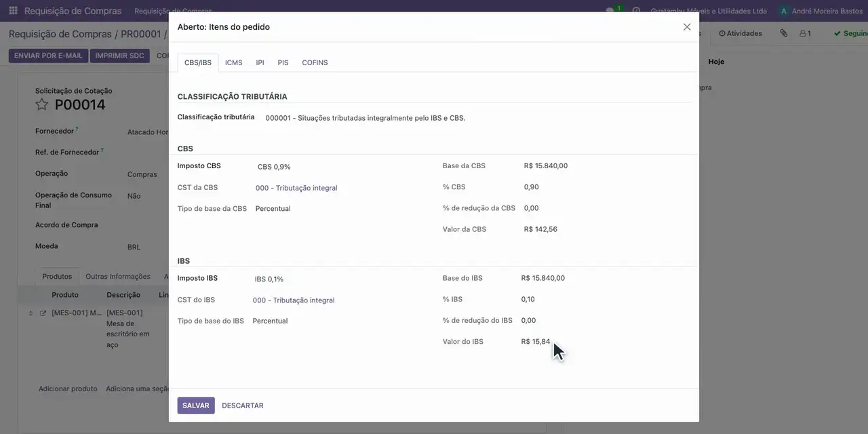Open the Outras Informações tab
868x434 pixels.
[118, 277]
